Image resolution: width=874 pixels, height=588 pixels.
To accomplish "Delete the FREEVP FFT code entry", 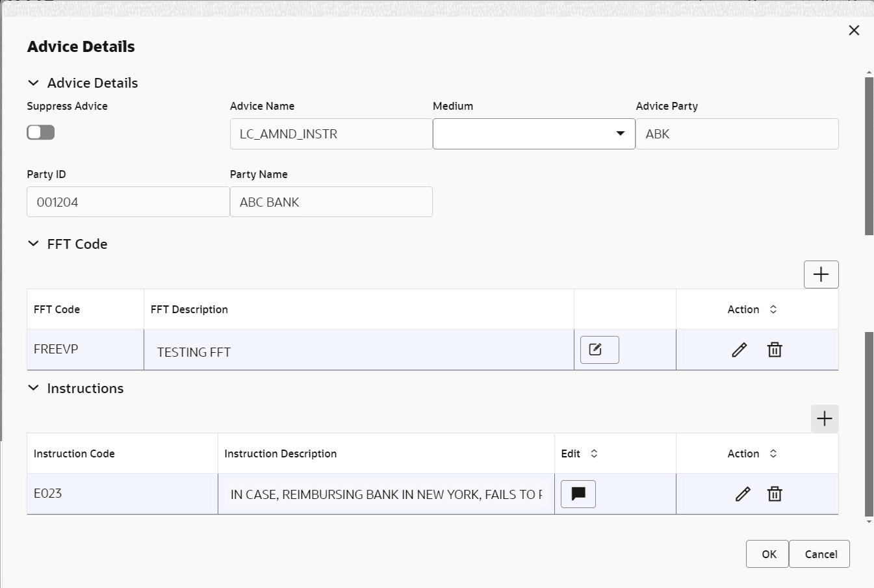I will point(774,350).
